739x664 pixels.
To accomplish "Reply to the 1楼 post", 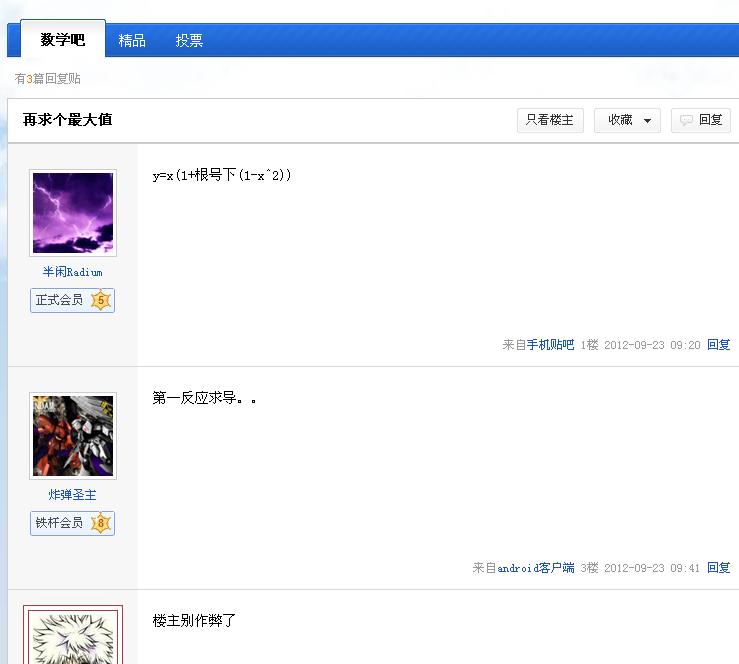I will (718, 345).
